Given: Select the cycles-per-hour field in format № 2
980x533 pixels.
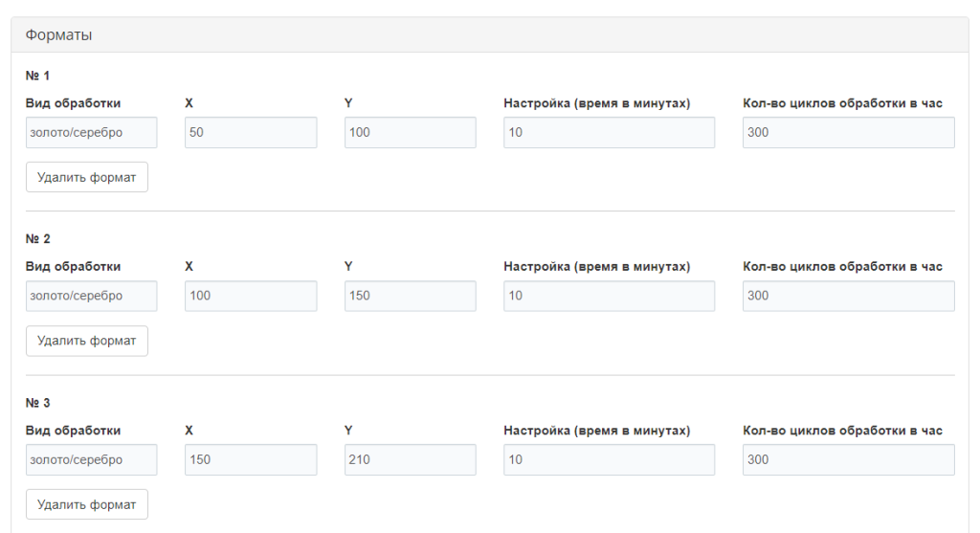Looking at the screenshot, I should tap(848, 297).
